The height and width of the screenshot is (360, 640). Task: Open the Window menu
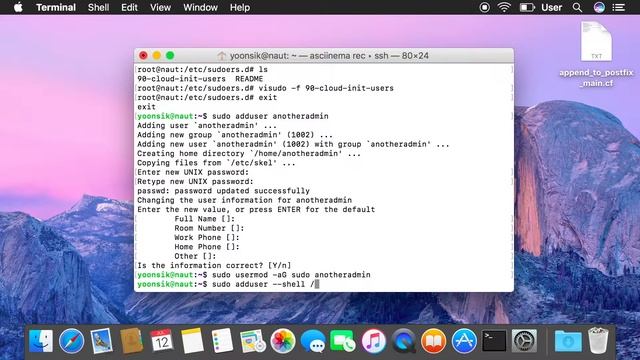point(200,7)
